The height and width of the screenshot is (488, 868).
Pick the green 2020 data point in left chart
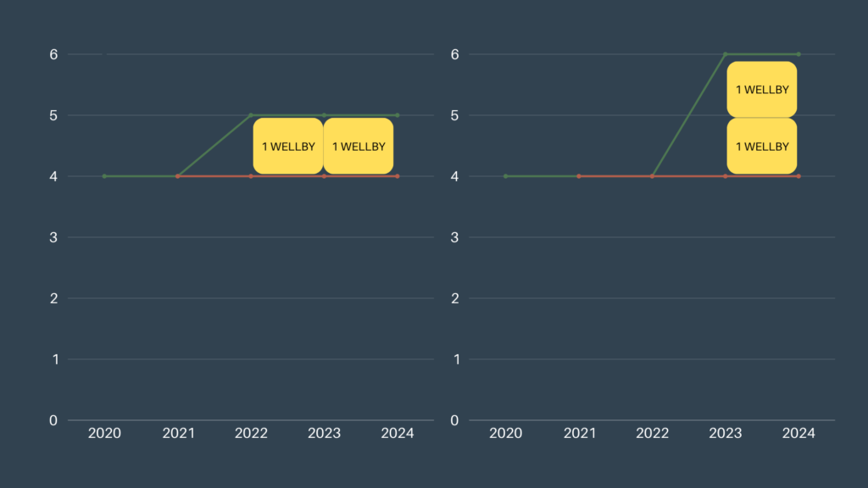[x=104, y=176]
